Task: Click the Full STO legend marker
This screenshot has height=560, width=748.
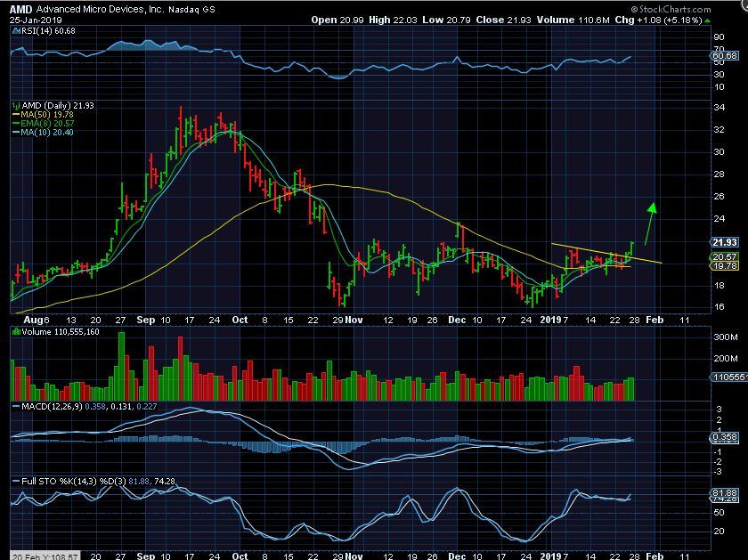Action: coord(13,482)
